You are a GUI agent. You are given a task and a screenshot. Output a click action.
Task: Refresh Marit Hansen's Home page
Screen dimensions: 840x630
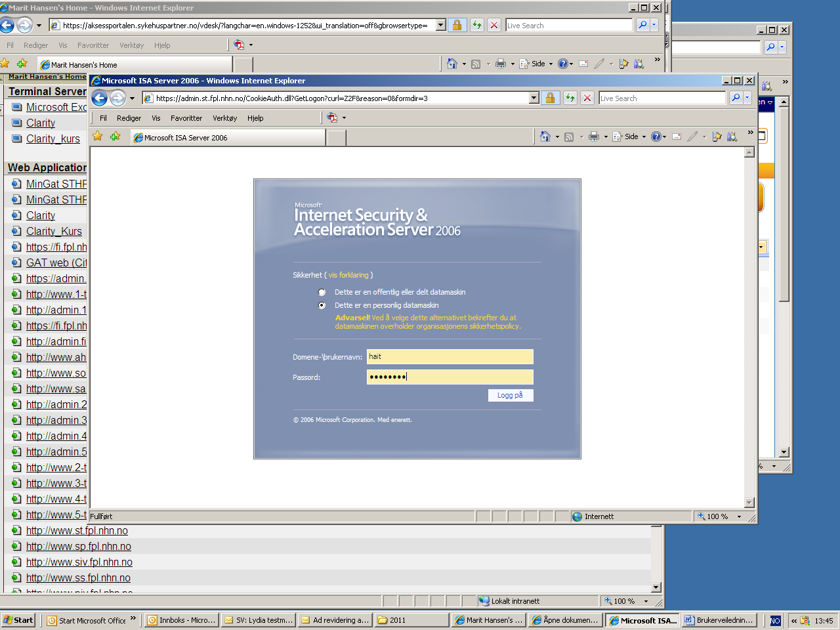pyautogui.click(x=477, y=25)
